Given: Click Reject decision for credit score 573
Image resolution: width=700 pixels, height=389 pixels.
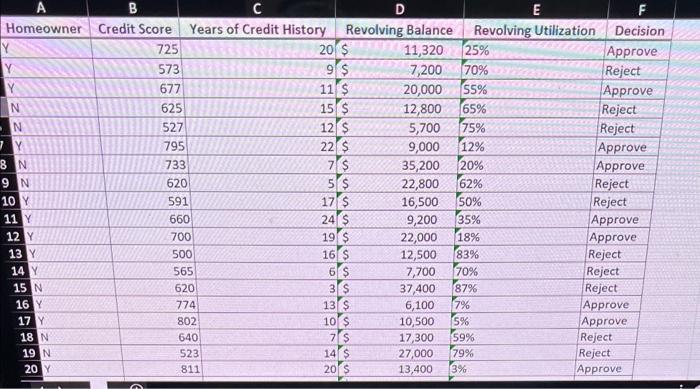Looking at the screenshot, I should (x=636, y=71).
